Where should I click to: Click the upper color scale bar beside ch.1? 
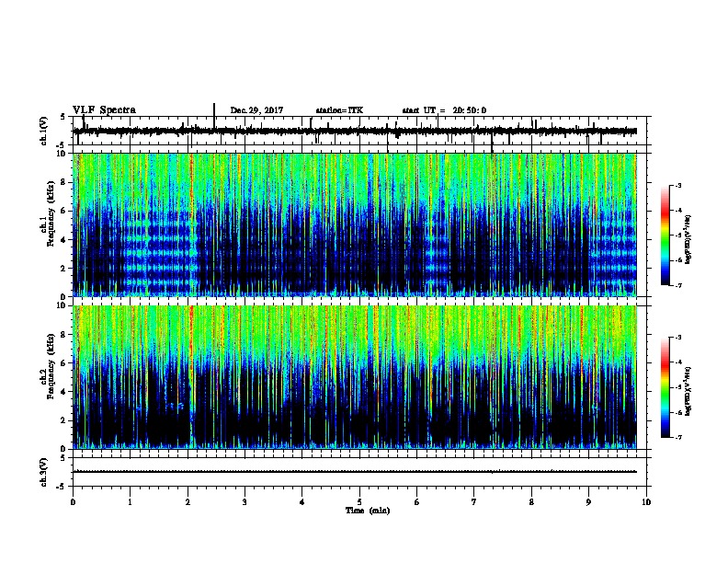[x=665, y=236]
